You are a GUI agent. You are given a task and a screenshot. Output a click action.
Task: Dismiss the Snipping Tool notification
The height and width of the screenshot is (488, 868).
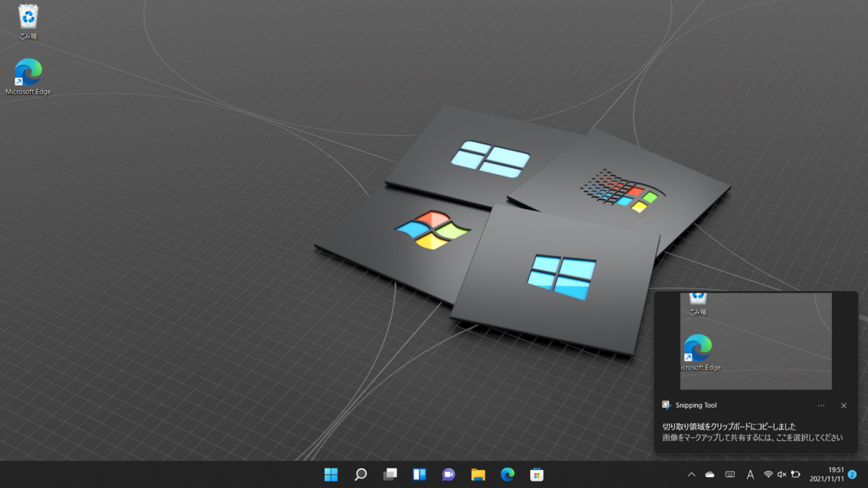pos(843,406)
